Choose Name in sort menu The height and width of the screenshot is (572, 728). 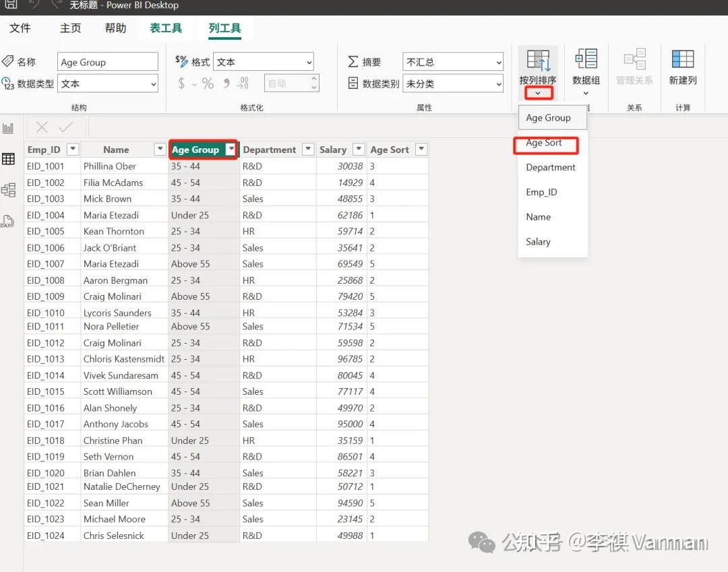click(553, 217)
